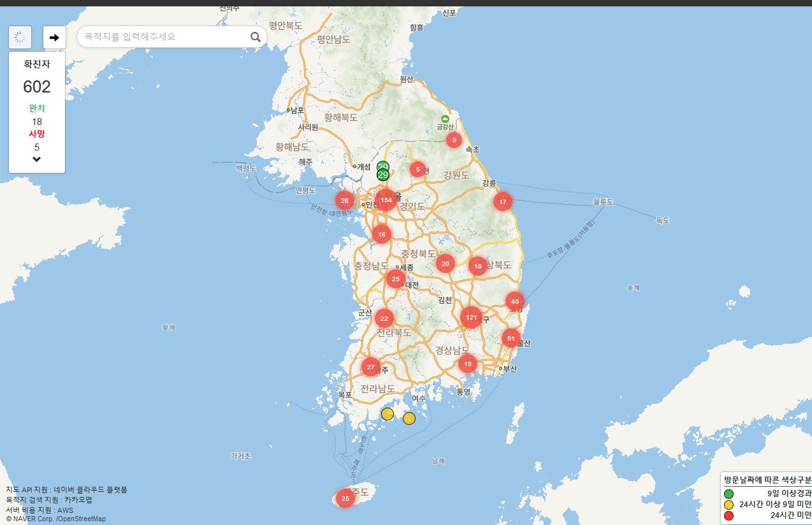The image size is (812, 525).
Task: Click the 26 cluster marker near Incheon
Action: [x=345, y=200]
